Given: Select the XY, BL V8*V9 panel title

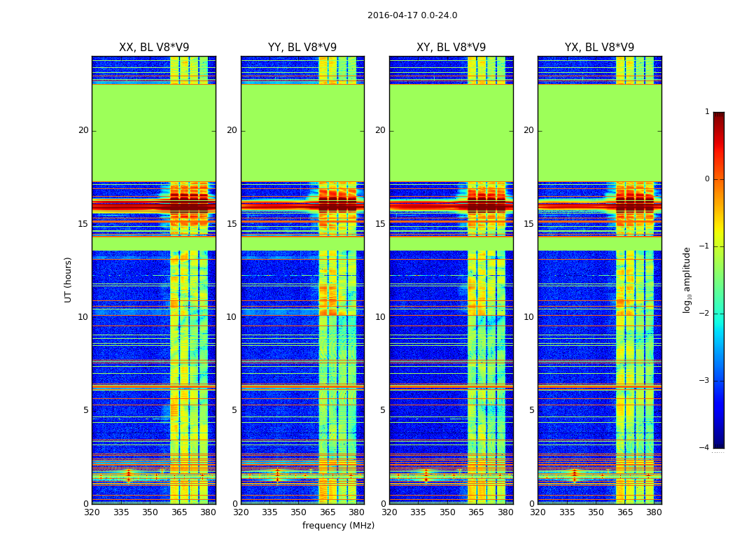Looking at the screenshot, I should (x=451, y=48).
